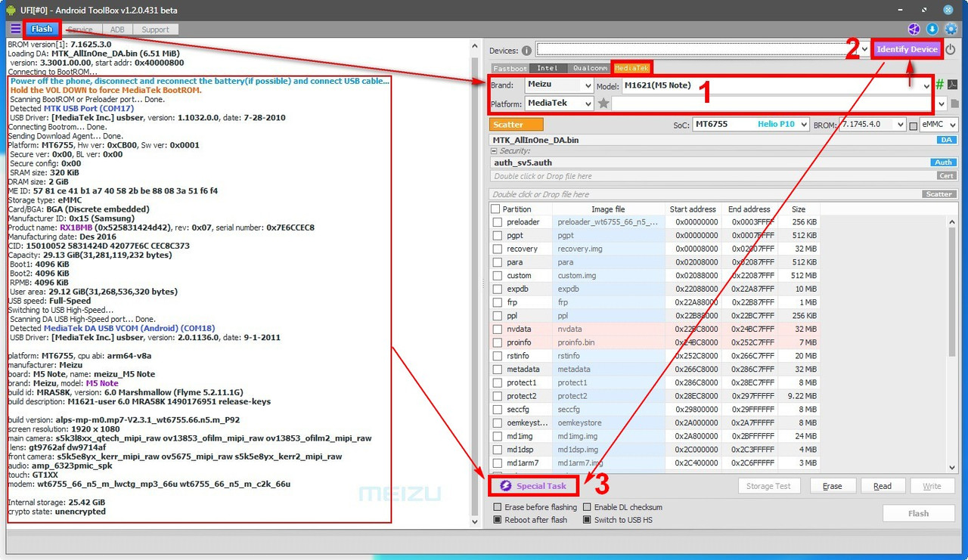Click the Start address column header
The height and width of the screenshot is (560, 968).
tap(693, 209)
